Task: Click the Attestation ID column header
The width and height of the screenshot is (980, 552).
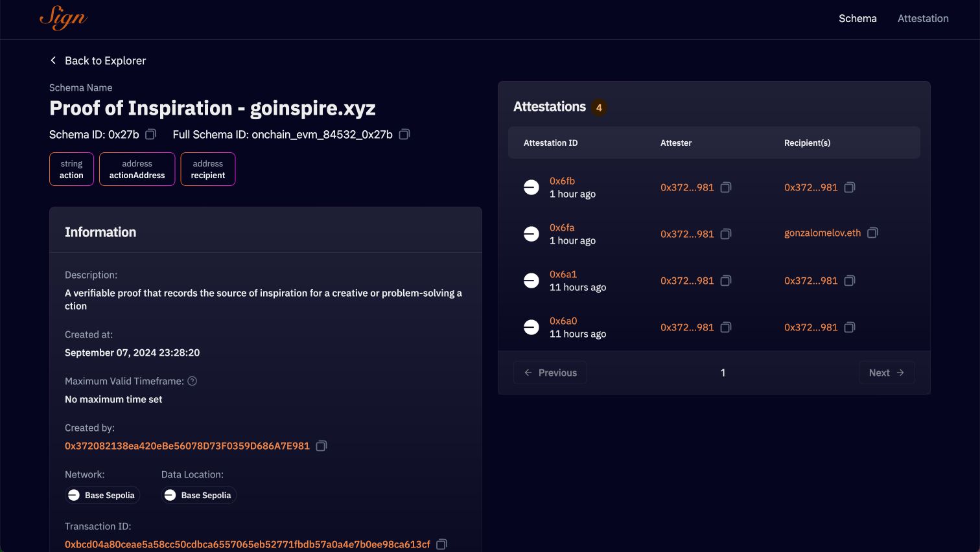Action: tap(550, 143)
